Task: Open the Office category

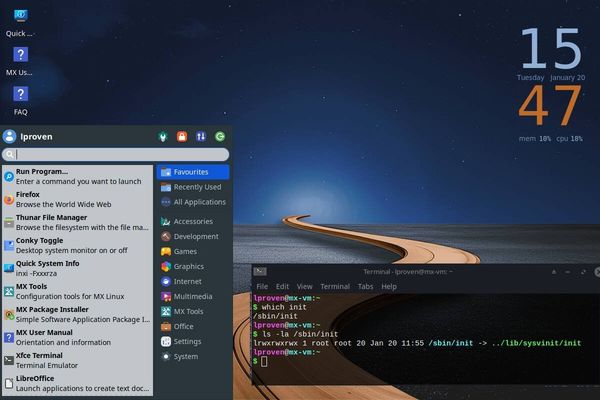Action: 193,326
